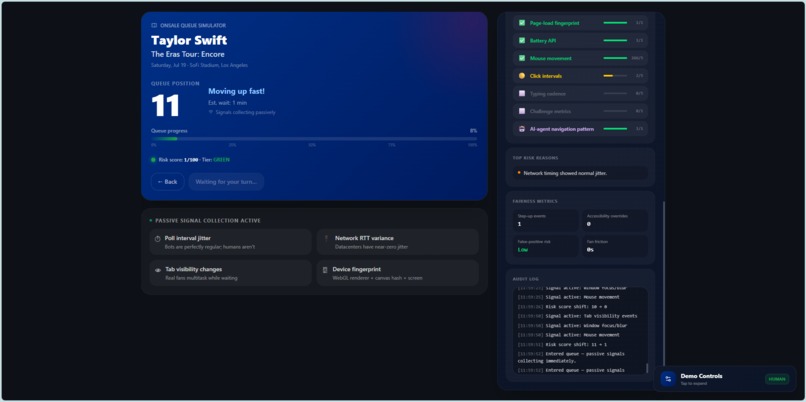The height and width of the screenshot is (402, 806).
Task: Click the green check icon for Mouse movement
Action: point(522,58)
